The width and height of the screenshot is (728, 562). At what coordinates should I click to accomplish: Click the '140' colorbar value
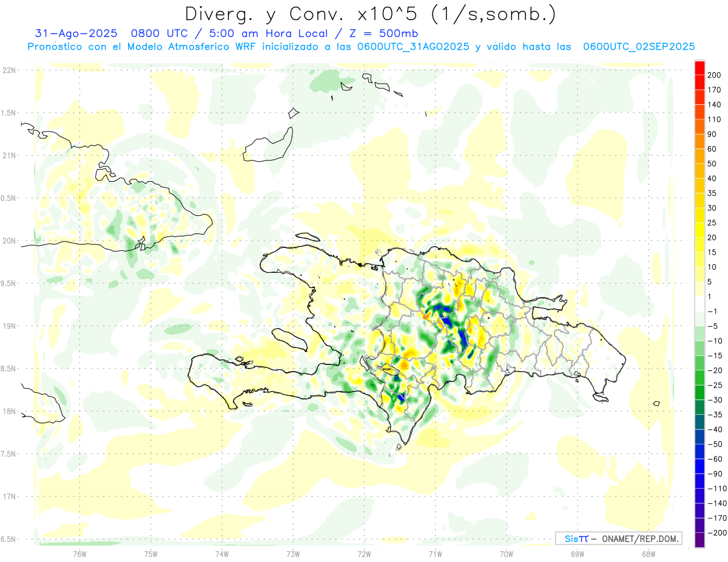coord(714,105)
